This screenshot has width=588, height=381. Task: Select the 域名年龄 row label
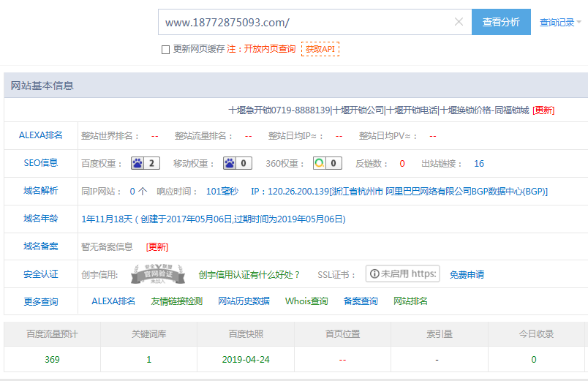(x=40, y=219)
